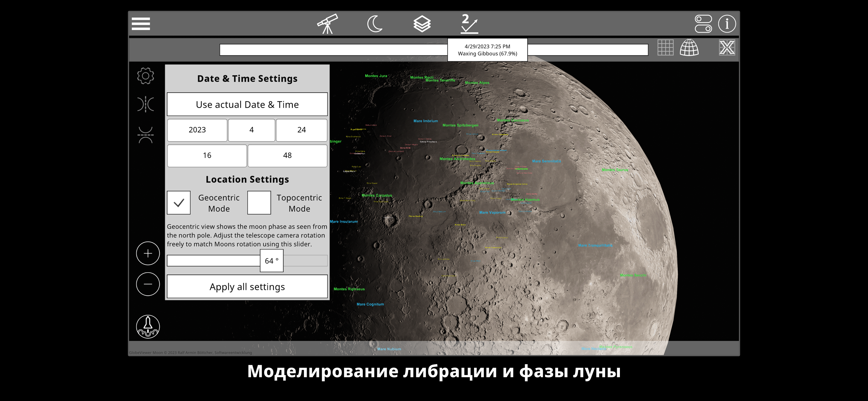The image size is (868, 401).
Task: Select the month field showing 4
Action: click(251, 130)
